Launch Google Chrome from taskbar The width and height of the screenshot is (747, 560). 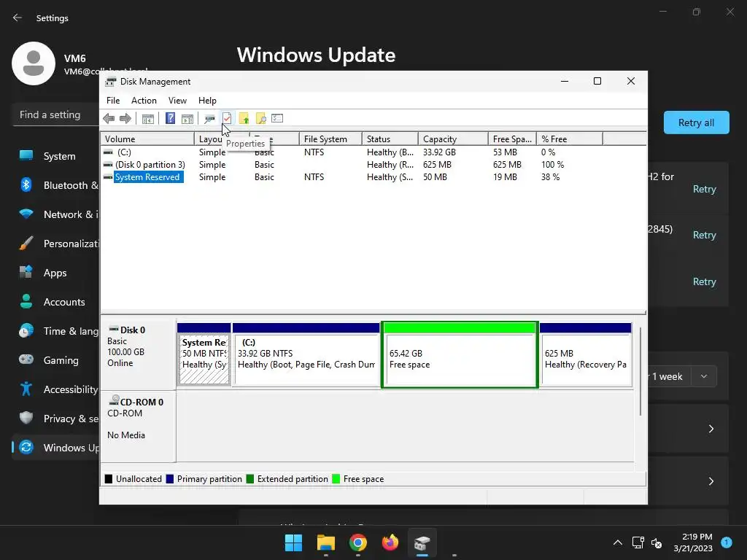pos(357,542)
